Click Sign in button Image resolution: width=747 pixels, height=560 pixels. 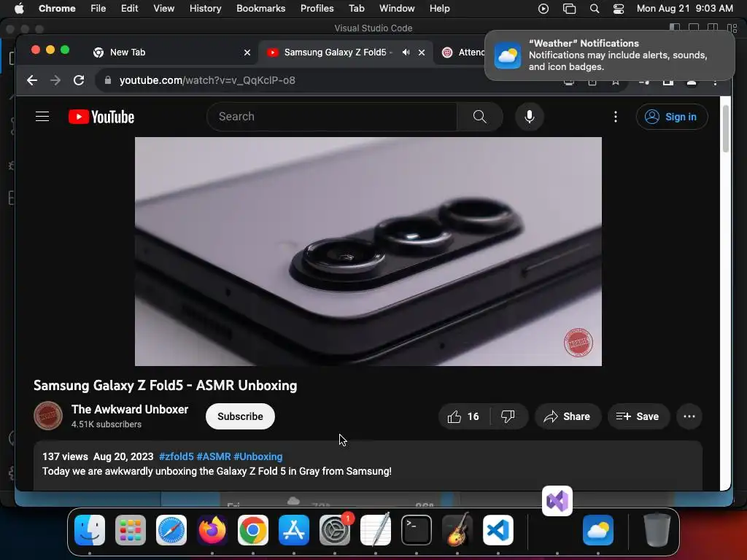tap(672, 117)
